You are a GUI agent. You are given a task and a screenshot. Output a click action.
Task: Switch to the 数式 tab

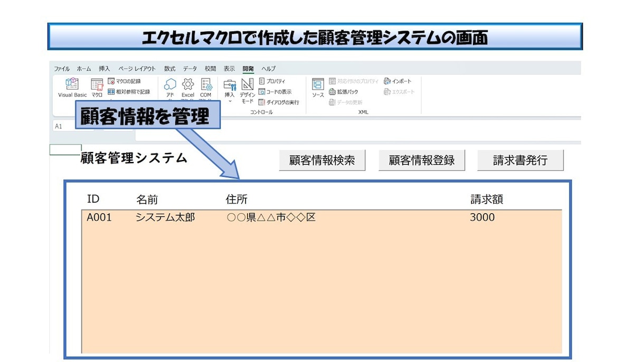[170, 69]
